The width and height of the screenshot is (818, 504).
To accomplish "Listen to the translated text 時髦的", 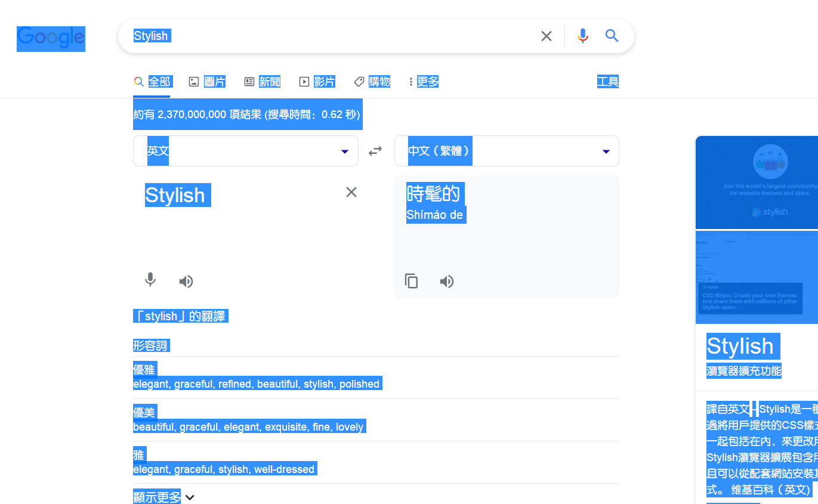I will click(447, 282).
